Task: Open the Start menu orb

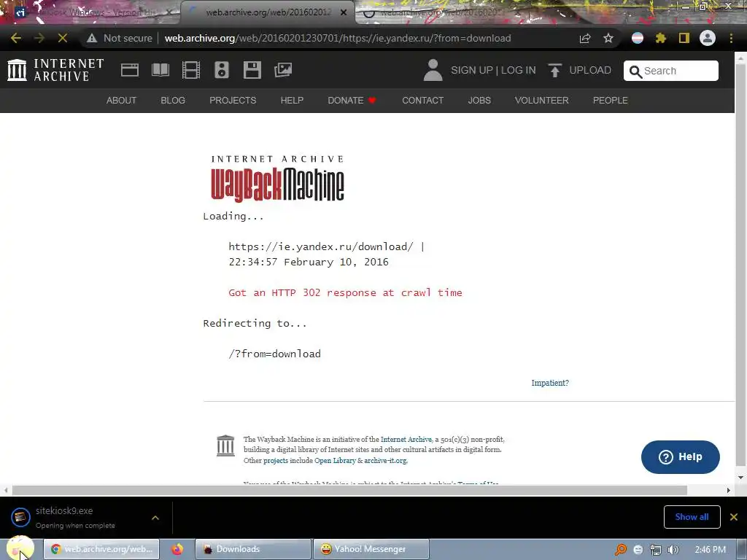Action: point(20,548)
